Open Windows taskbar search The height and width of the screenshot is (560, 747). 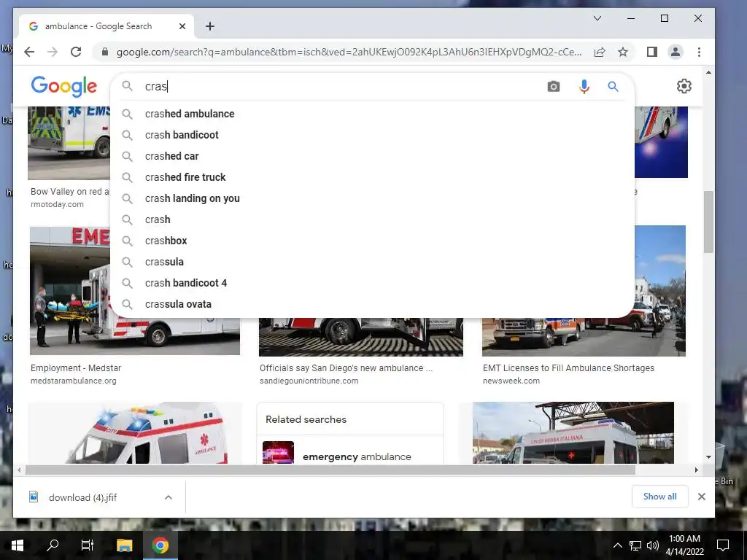coord(53,545)
